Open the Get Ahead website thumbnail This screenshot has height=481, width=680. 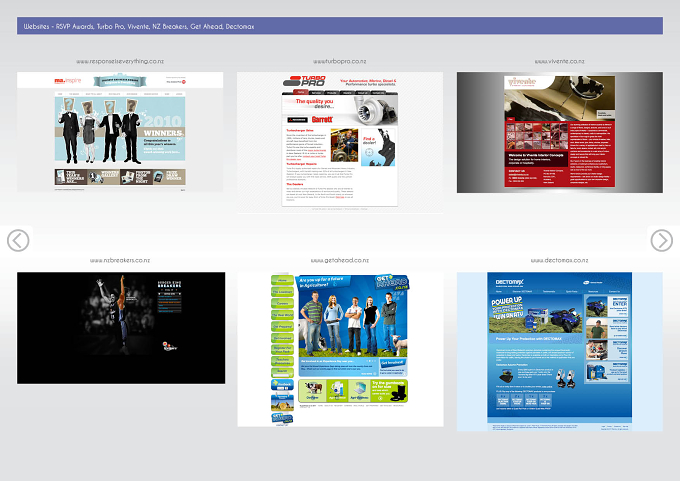click(340, 350)
